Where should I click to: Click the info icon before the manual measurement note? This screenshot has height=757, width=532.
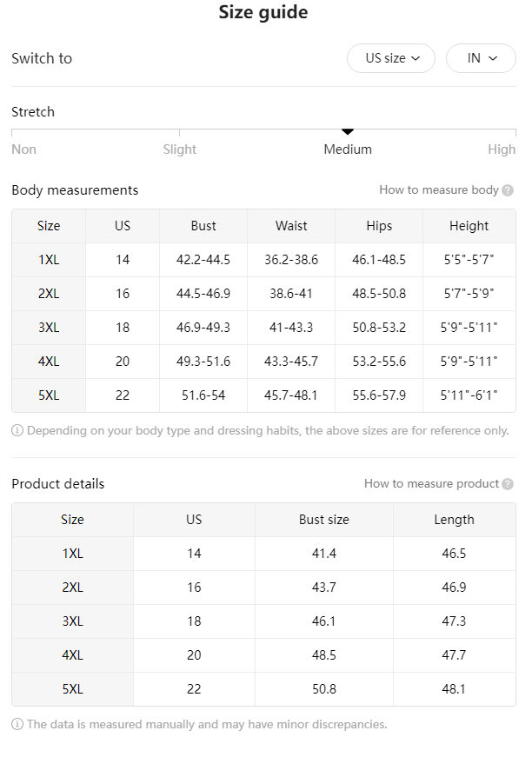[17, 724]
